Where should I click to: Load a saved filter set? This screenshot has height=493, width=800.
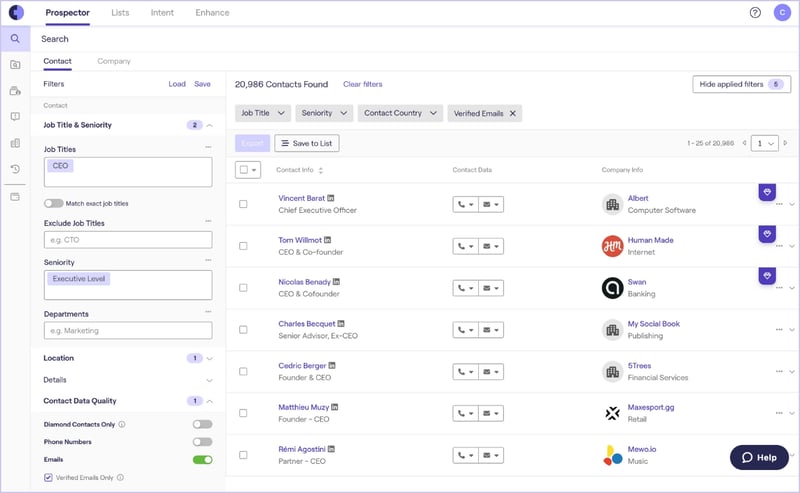(x=177, y=84)
